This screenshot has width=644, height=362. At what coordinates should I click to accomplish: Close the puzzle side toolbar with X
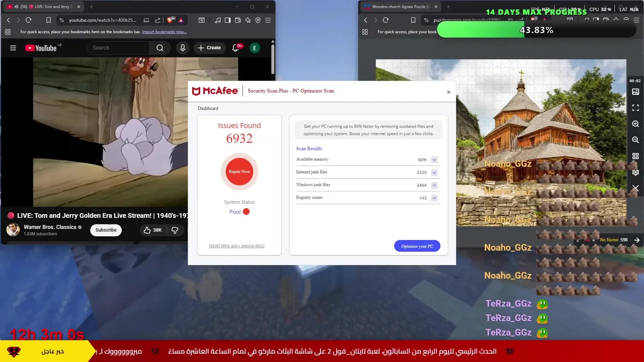635,188
